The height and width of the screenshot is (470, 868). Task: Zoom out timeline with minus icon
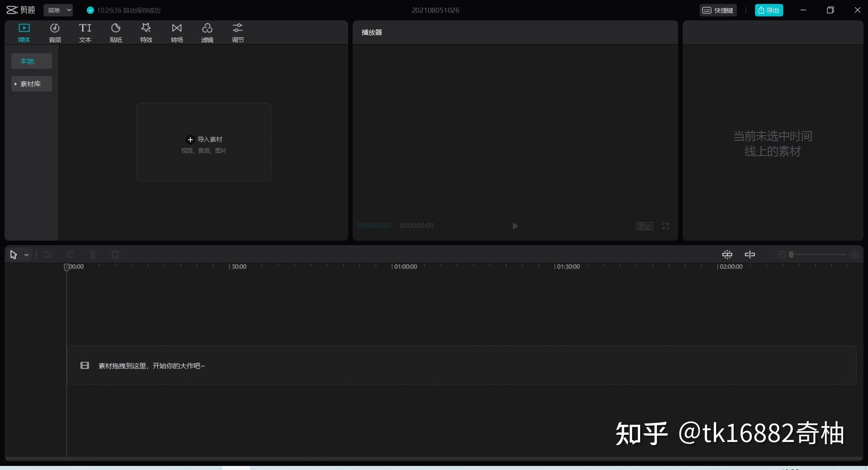click(782, 255)
